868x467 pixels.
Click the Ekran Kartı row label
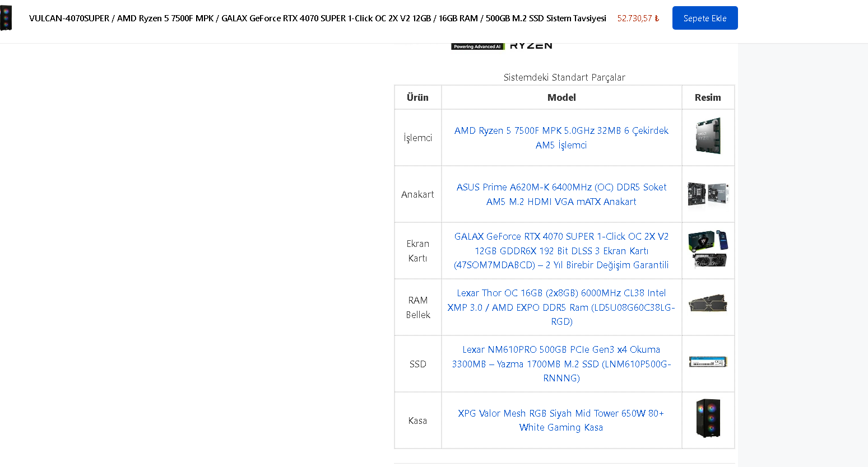pyautogui.click(x=418, y=251)
